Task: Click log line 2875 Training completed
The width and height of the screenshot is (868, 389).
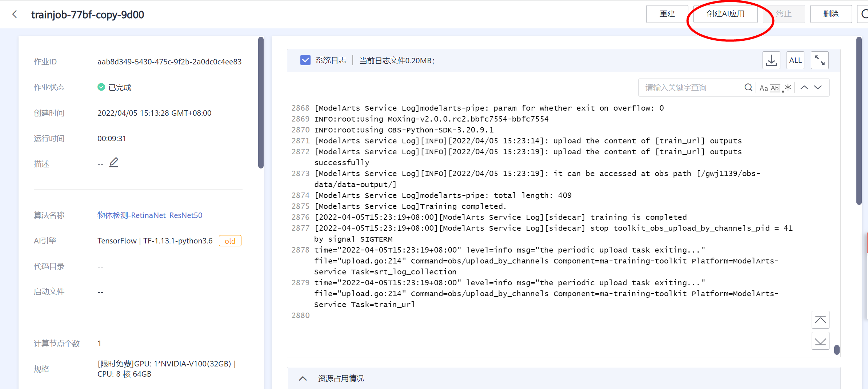Action: tap(410, 206)
